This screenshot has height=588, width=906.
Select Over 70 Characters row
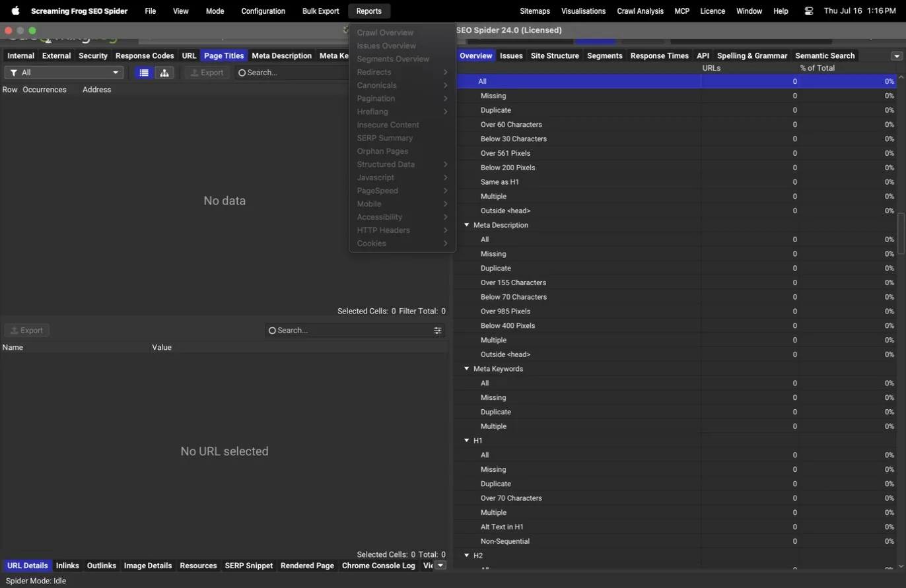point(676,498)
